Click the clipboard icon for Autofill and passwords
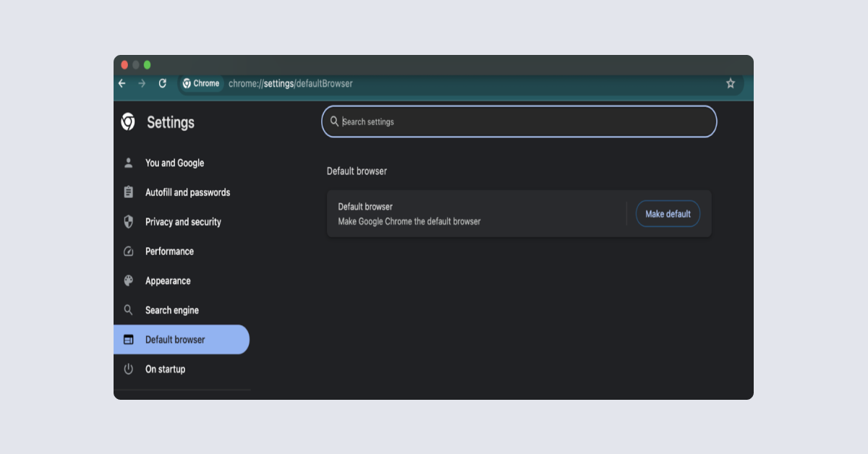Image resolution: width=868 pixels, height=454 pixels. pyautogui.click(x=129, y=192)
